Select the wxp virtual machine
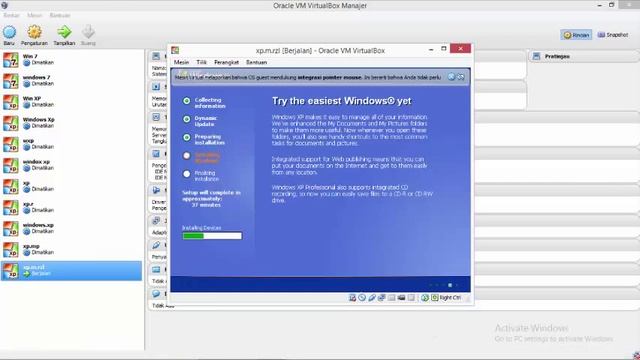Screen dimensions: 640x360 [71, 144]
